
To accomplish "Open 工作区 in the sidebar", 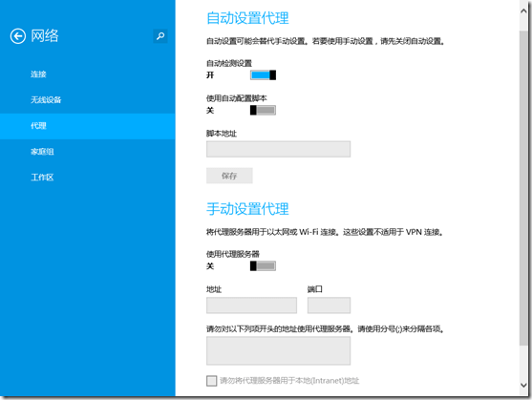I will pyautogui.click(x=88, y=178).
